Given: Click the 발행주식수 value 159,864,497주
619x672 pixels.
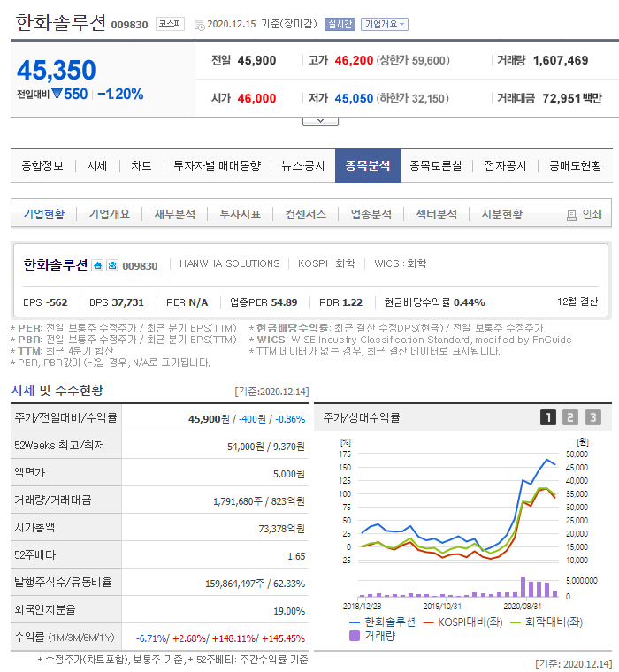Looking at the screenshot, I should [235, 584].
